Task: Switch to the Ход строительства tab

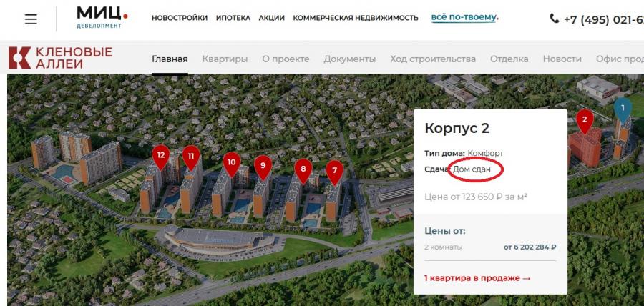Action: point(433,59)
